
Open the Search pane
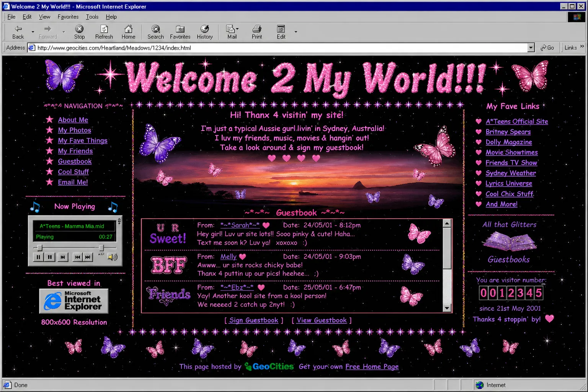pyautogui.click(x=155, y=32)
